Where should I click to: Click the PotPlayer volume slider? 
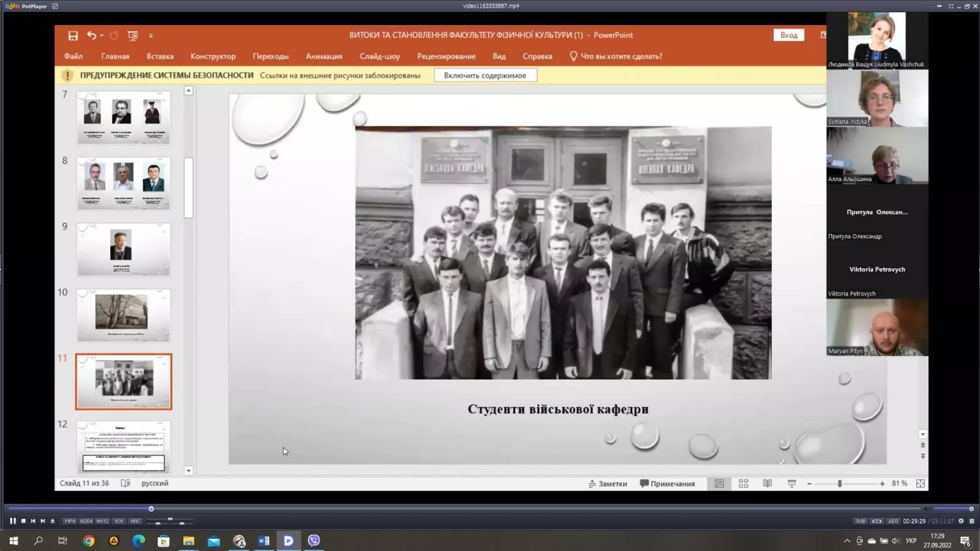[x=952, y=509]
